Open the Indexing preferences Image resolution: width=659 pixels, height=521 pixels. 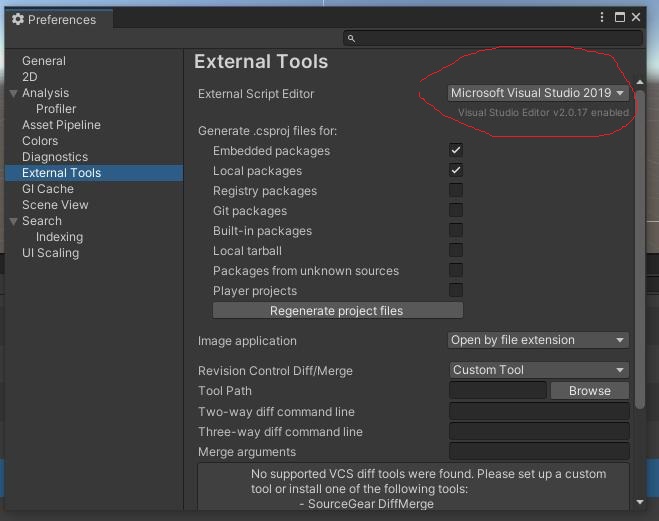click(59, 237)
